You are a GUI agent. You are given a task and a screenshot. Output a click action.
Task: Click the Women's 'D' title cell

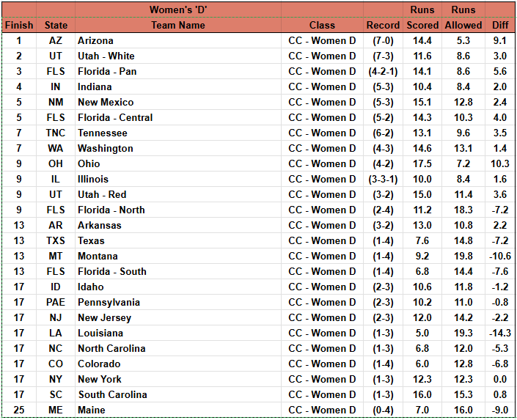[178, 10]
